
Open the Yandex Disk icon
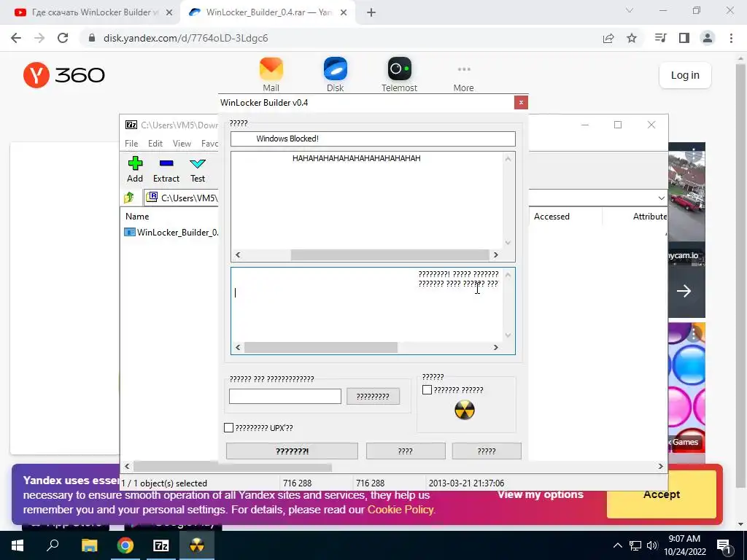point(336,69)
